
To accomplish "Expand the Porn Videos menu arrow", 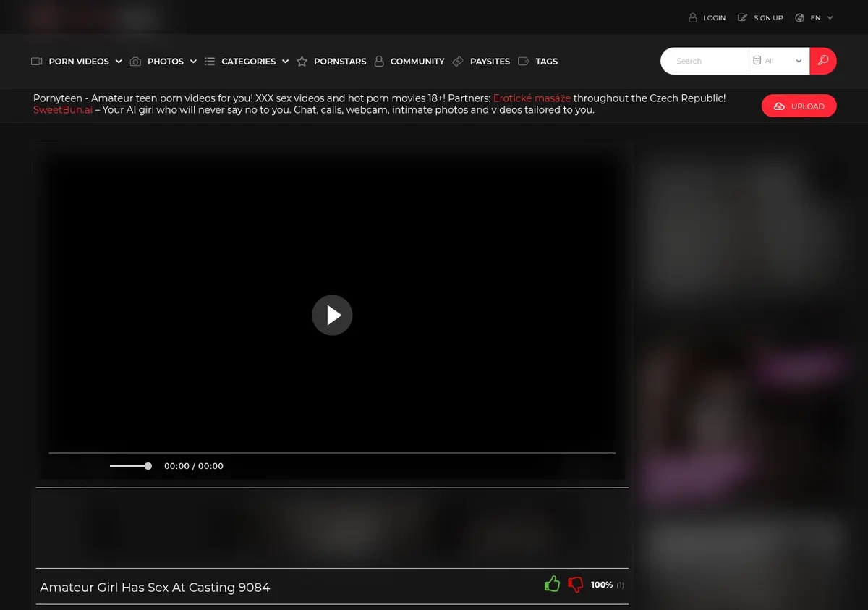I will 119,62.
